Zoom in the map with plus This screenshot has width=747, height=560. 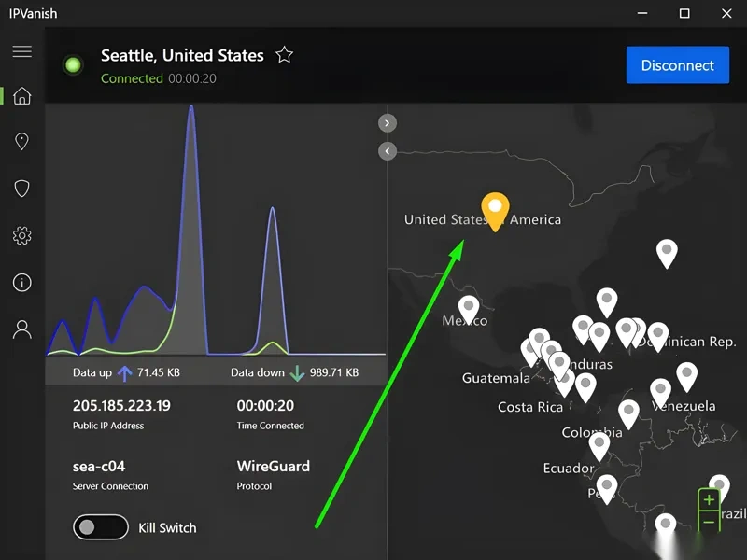coord(709,499)
